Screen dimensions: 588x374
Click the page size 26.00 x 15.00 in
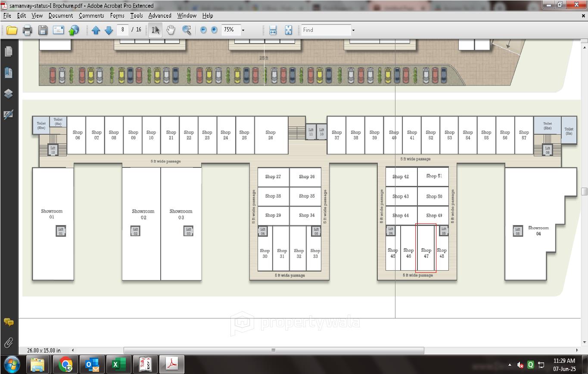[44, 350]
